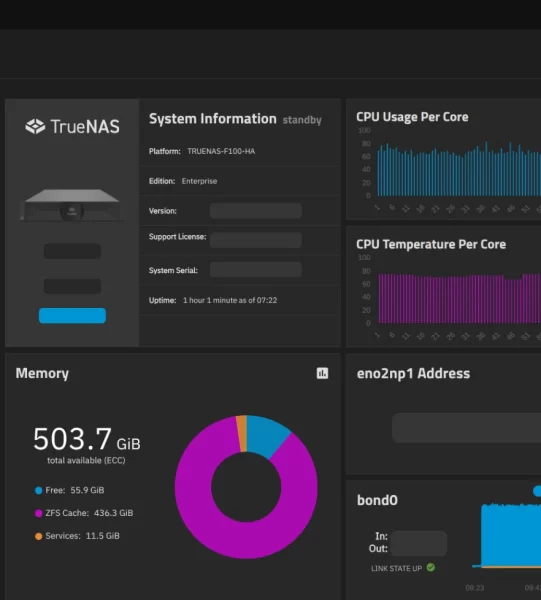This screenshot has height=600, width=541.
Task: Click the 'bond0' card heading
Action: [x=377, y=500]
